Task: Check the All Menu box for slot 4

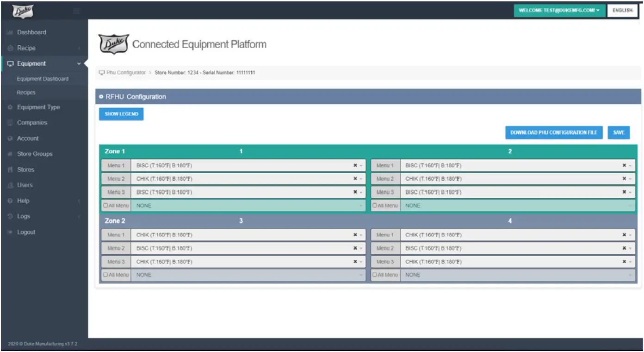Action: coord(375,275)
